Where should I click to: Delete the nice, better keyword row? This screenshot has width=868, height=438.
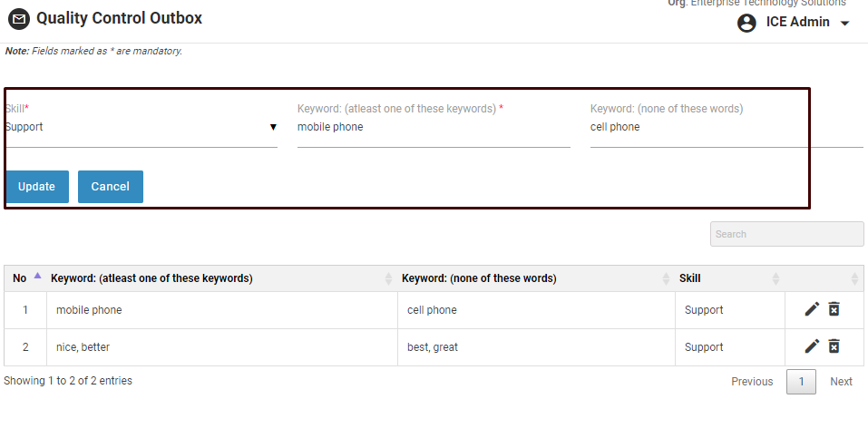834,346
